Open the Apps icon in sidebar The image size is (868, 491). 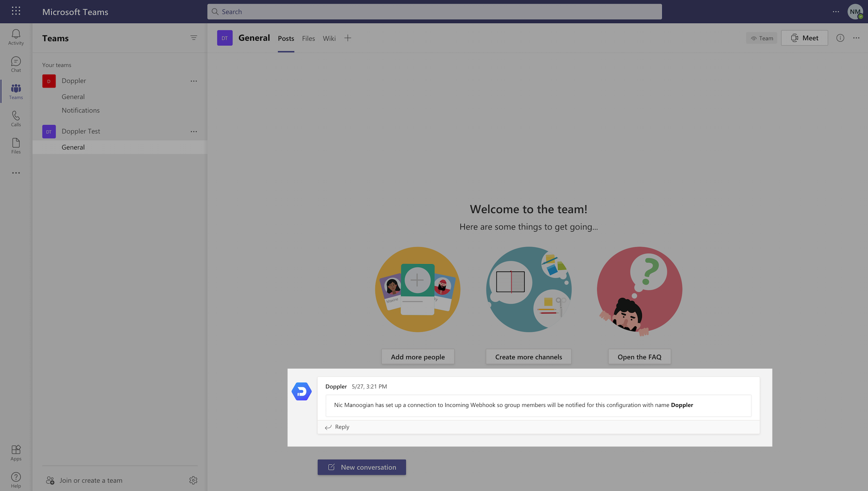16,452
